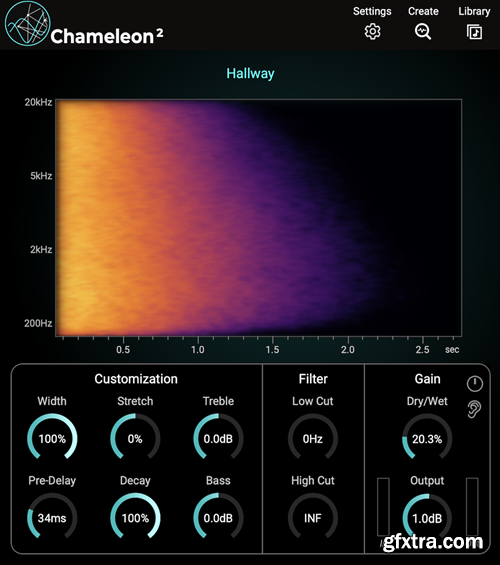Click the Low Cut label text
Image resolution: width=500 pixels, height=565 pixels.
[x=313, y=401]
